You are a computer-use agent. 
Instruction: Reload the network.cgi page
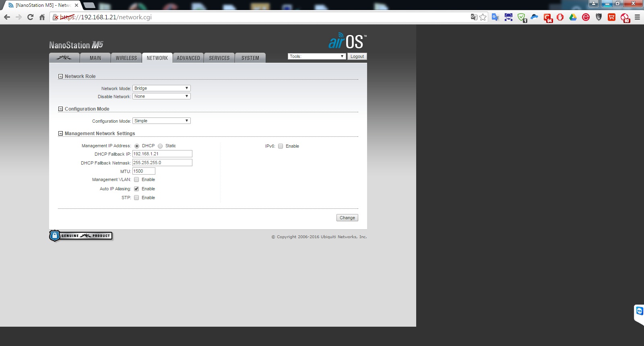[30, 17]
